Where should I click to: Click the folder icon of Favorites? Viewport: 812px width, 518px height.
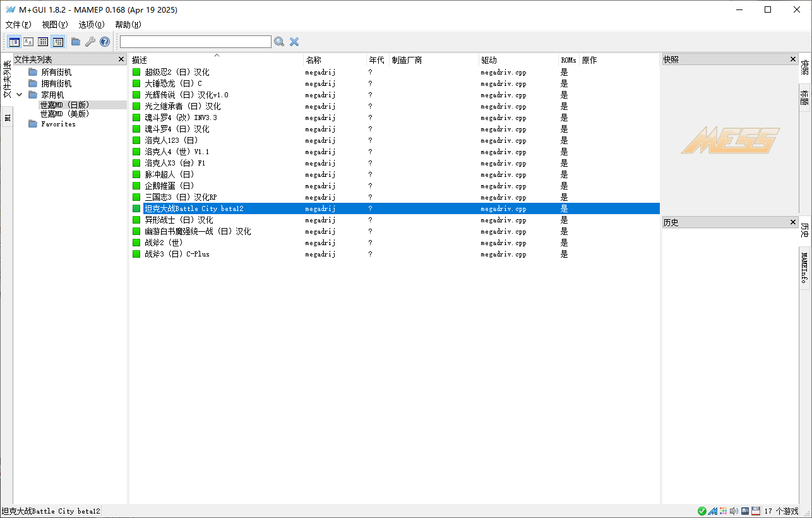(33, 124)
